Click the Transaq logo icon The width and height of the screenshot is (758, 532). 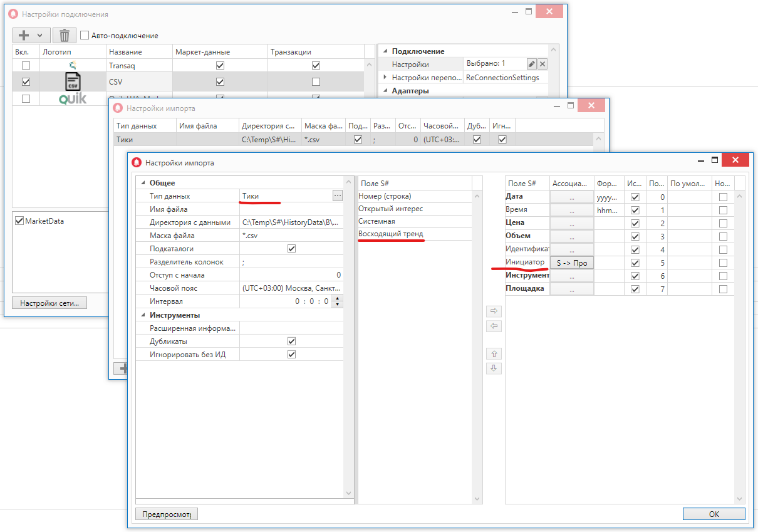[x=73, y=65]
